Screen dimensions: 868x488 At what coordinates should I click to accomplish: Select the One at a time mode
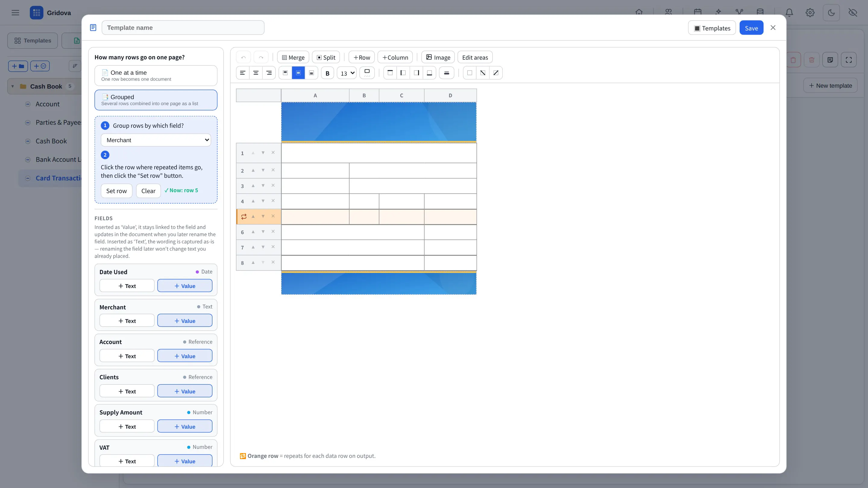pyautogui.click(x=156, y=75)
